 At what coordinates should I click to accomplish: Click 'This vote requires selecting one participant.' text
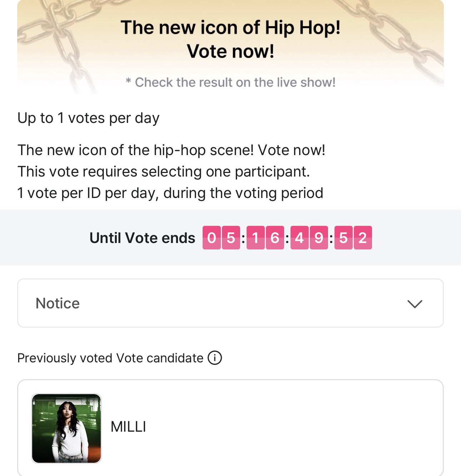coord(163,172)
